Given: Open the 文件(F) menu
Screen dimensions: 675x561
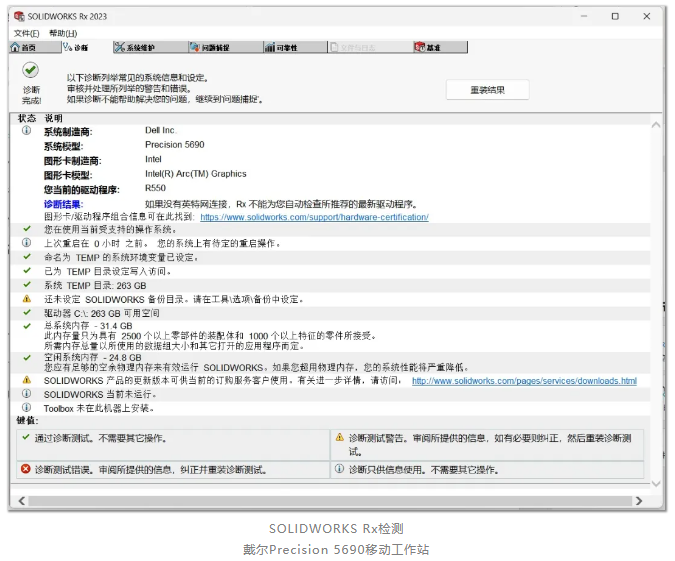Looking at the screenshot, I should (26, 33).
